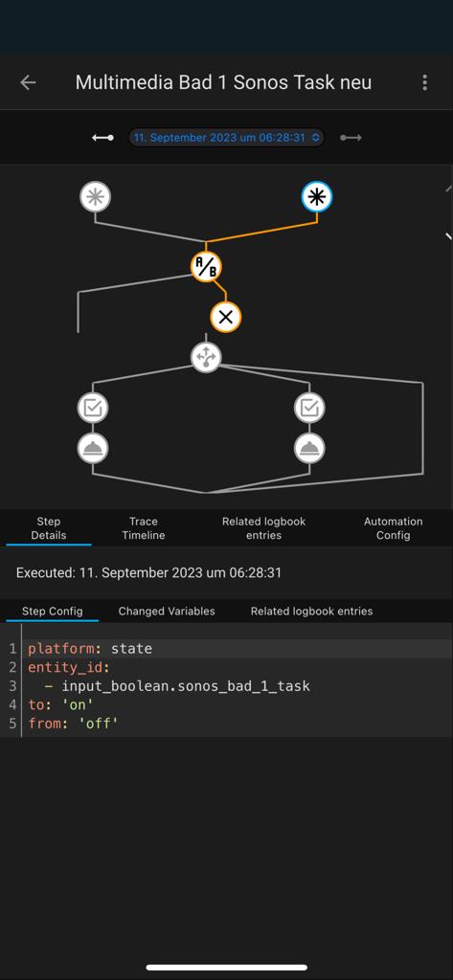The height and width of the screenshot is (980, 453).
Task: Go back using the back arrow
Action: click(x=28, y=82)
